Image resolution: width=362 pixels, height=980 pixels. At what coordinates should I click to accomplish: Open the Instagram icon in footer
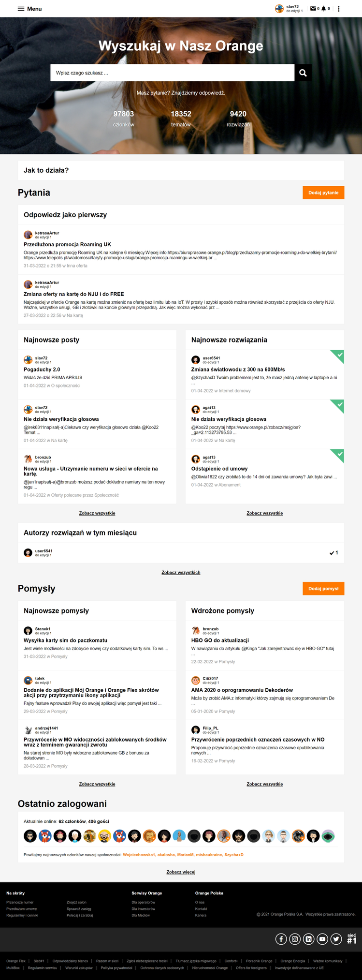[295, 939]
